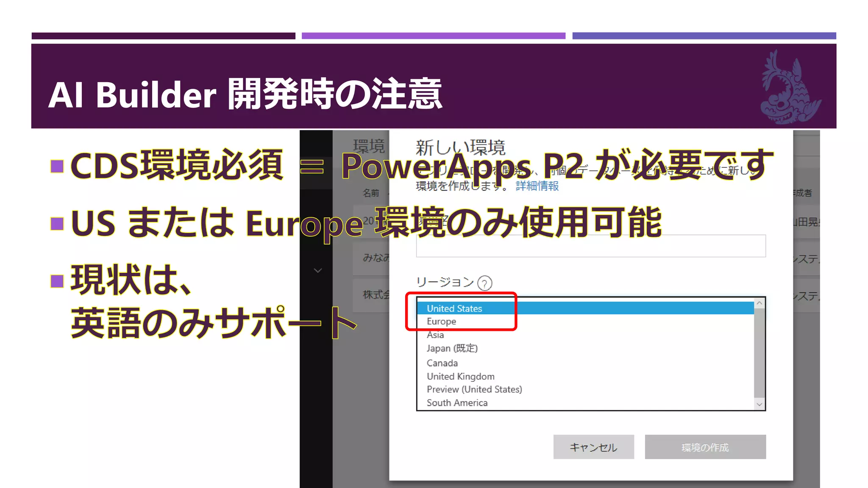Image resolution: width=868 pixels, height=488 pixels.
Task: Click the region list scroll up arrow
Action: pos(759,303)
